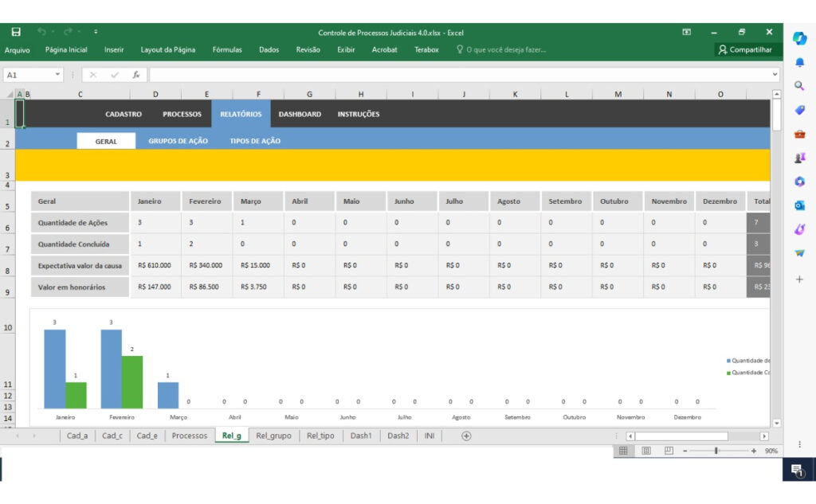Click the Redo icon
Image resolution: width=816 pixels, height=504 pixels.
pyautogui.click(x=68, y=32)
